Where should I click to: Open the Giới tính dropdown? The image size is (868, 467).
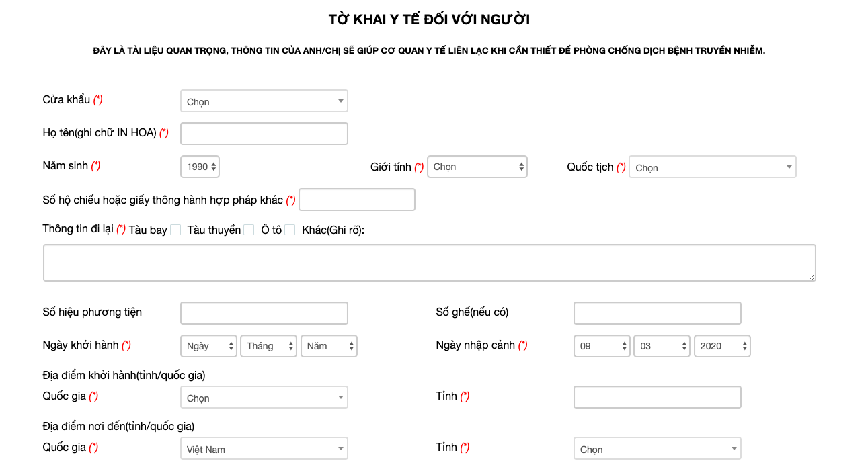(x=477, y=166)
